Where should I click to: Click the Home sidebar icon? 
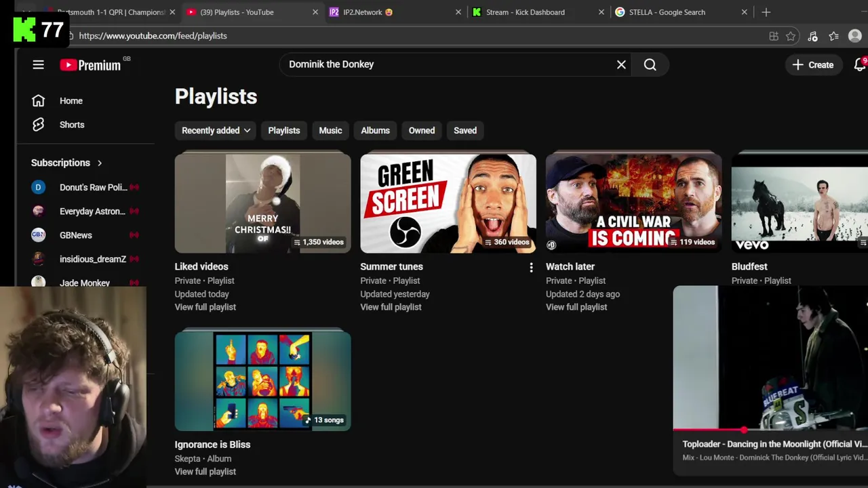[38, 100]
